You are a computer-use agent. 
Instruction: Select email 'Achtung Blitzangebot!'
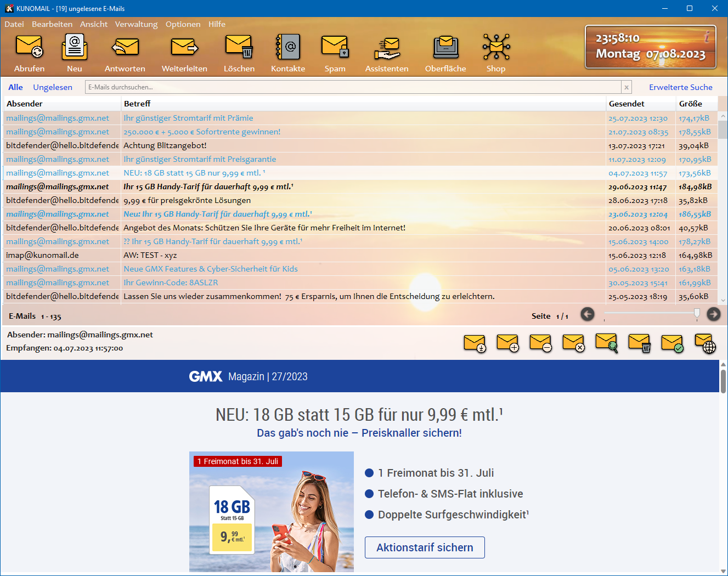pyautogui.click(x=360, y=145)
